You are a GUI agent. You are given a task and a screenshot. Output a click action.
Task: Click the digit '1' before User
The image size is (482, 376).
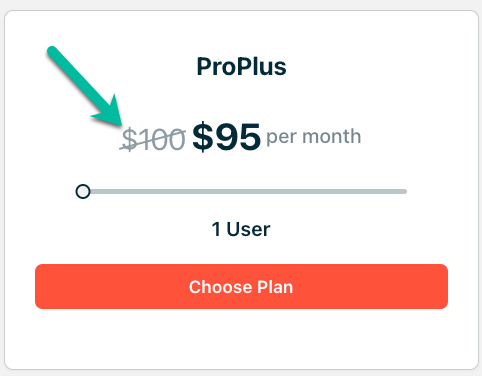pos(216,229)
